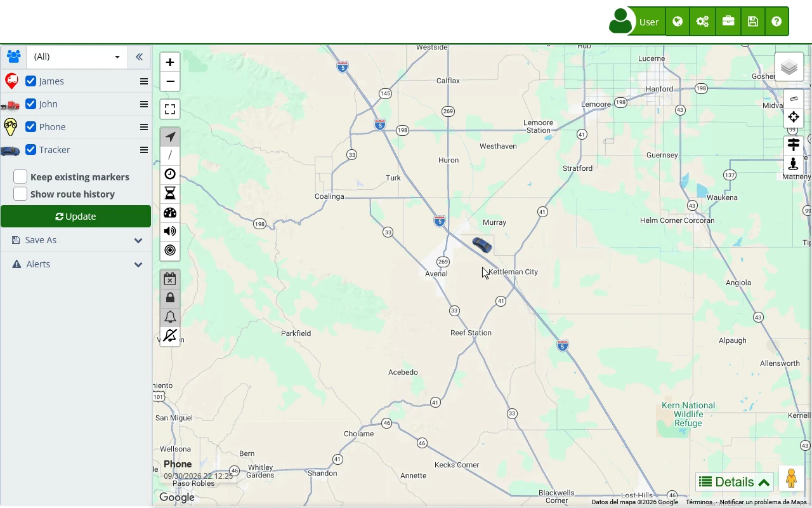Select the clock time tool
The image size is (812, 508).
pos(170,174)
